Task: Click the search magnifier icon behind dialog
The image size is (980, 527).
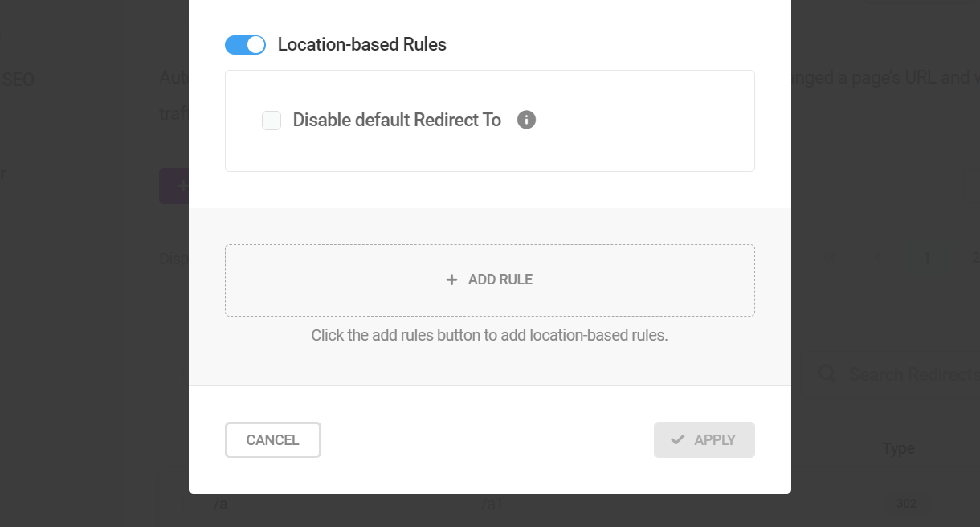Action: coord(827,374)
